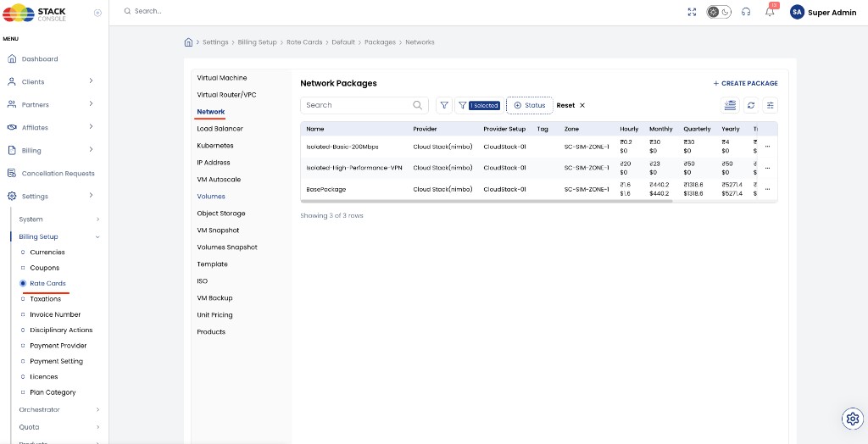
Task: Open the support headset icon
Action: pos(746,12)
